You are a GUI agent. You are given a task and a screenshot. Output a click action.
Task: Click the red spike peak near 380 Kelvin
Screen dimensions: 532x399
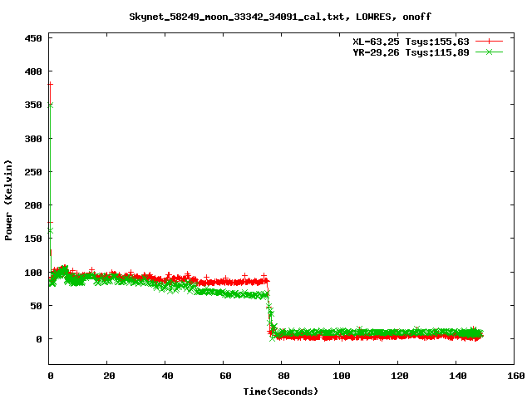click(50, 84)
